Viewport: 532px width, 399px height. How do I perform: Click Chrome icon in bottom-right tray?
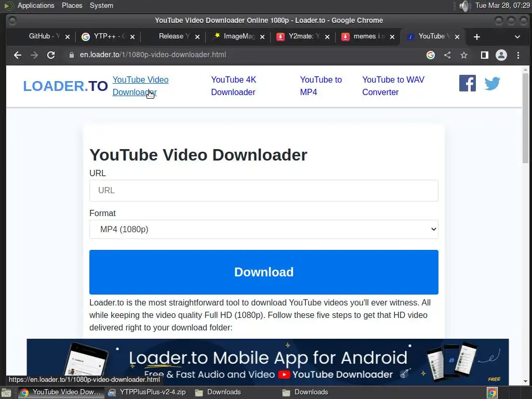(493, 393)
